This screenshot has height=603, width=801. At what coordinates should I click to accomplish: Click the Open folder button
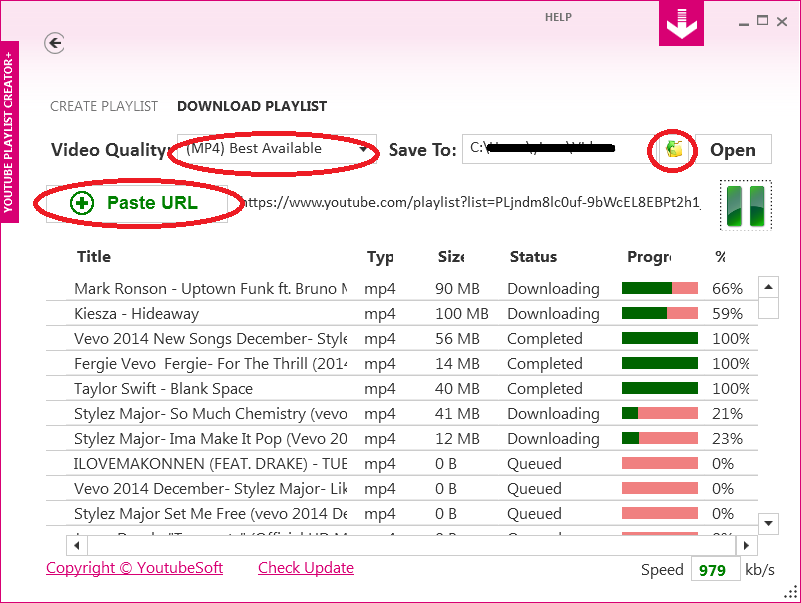(733, 150)
